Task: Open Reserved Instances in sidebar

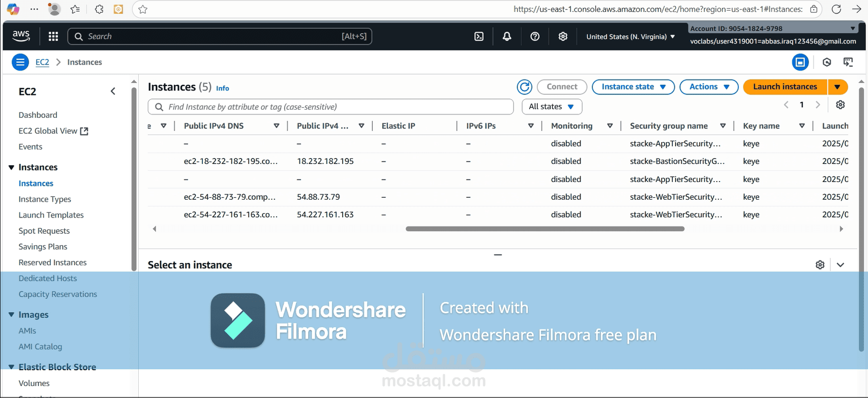Action: point(53,262)
